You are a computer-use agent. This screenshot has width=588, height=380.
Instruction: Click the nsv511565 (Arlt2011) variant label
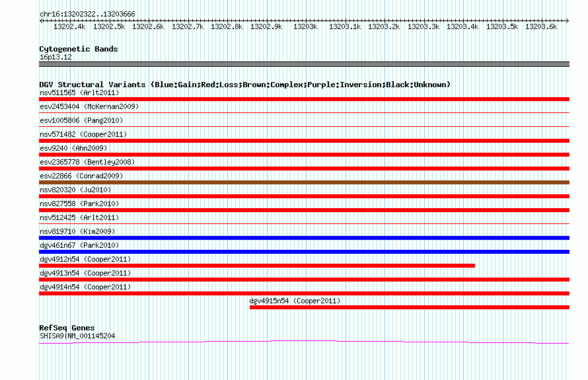click(79, 93)
